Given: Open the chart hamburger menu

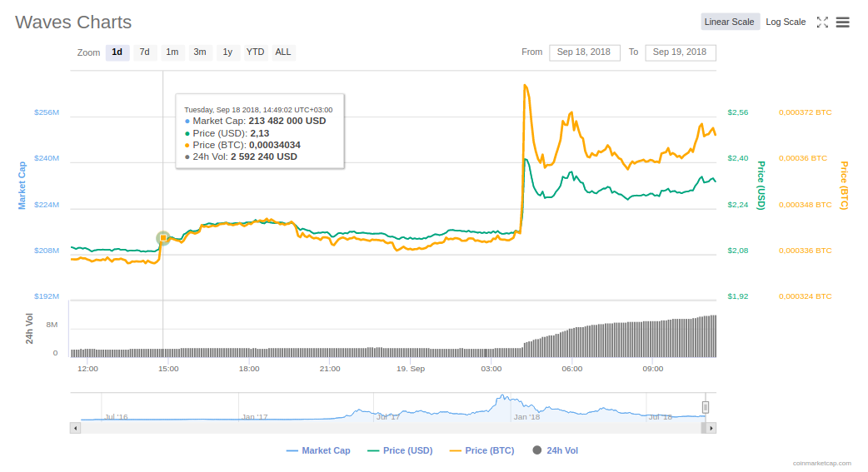Looking at the screenshot, I should click(x=842, y=22).
